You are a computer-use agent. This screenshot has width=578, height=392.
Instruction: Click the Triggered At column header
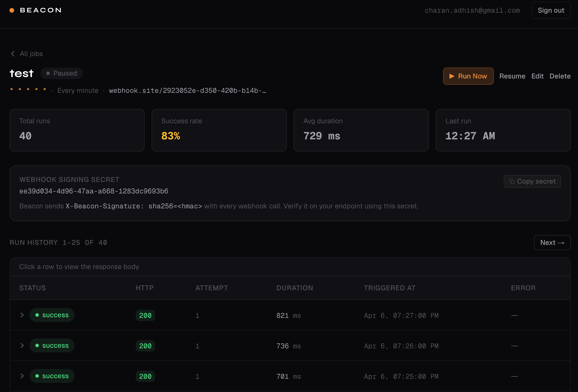390,288
